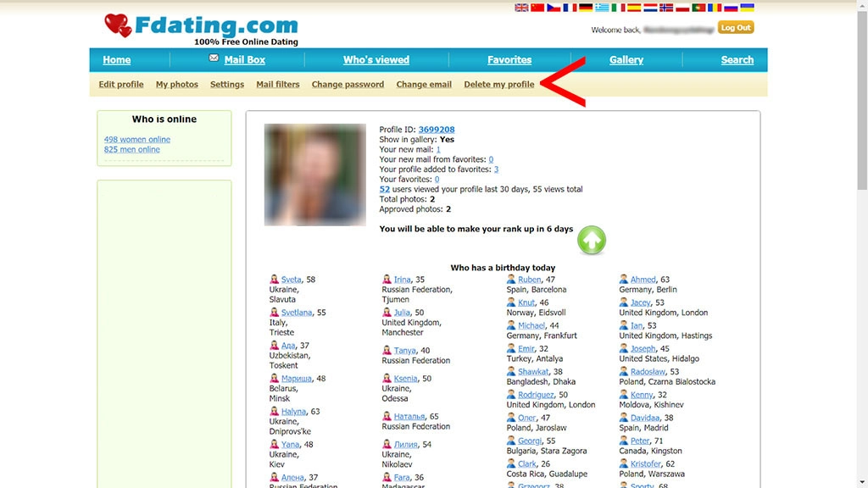Screen dimensions: 868x488
Task: Switch language using the UK flag
Action: (521, 8)
